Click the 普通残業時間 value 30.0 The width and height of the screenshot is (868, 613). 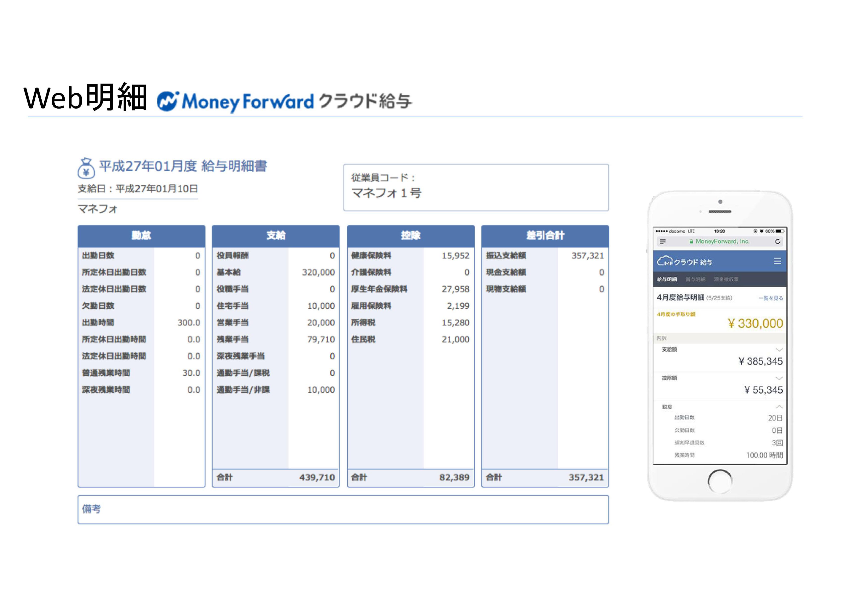click(191, 373)
